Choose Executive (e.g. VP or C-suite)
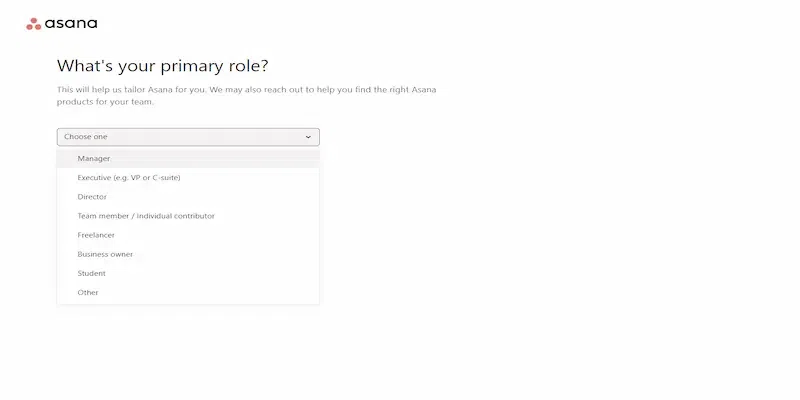The height and width of the screenshot is (400, 800). [x=129, y=178]
